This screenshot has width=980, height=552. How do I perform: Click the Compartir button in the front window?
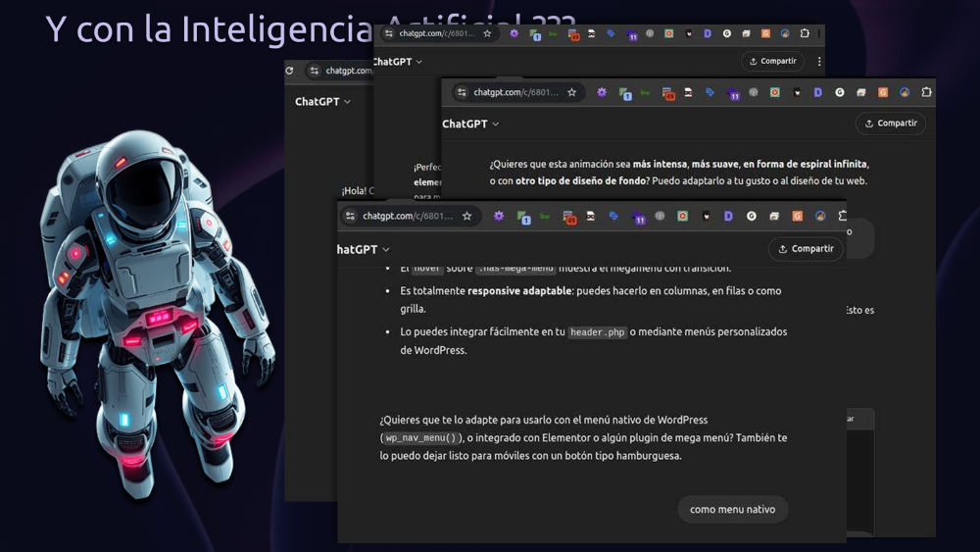click(806, 249)
